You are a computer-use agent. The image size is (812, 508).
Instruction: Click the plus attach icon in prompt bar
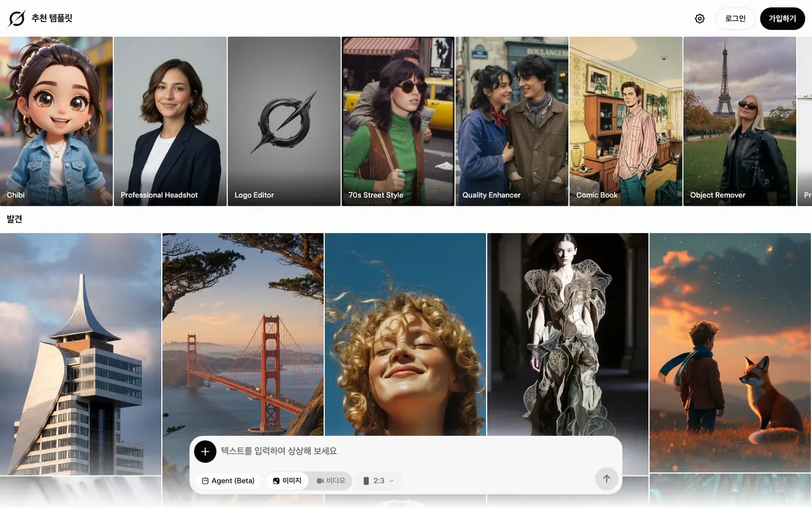tap(205, 451)
